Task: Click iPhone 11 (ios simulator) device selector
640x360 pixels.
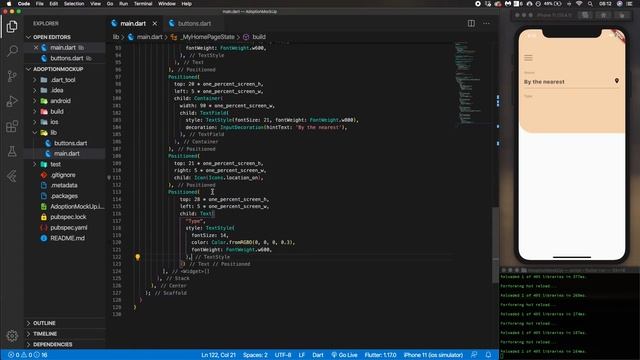Action: [x=433, y=355]
